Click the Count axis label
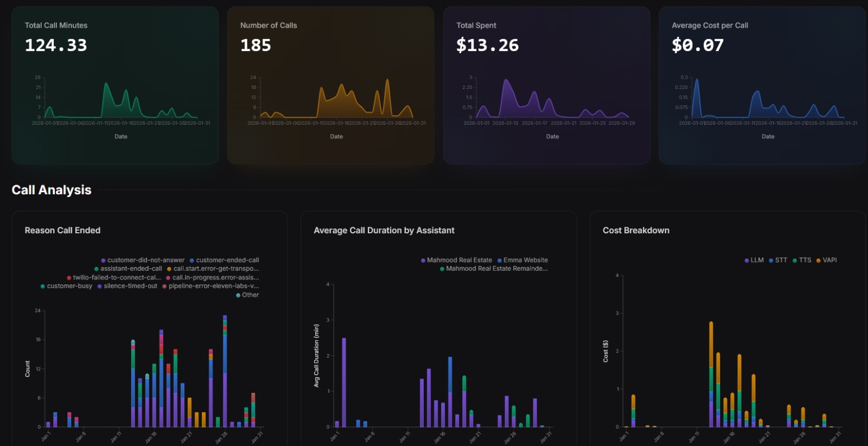 point(28,369)
